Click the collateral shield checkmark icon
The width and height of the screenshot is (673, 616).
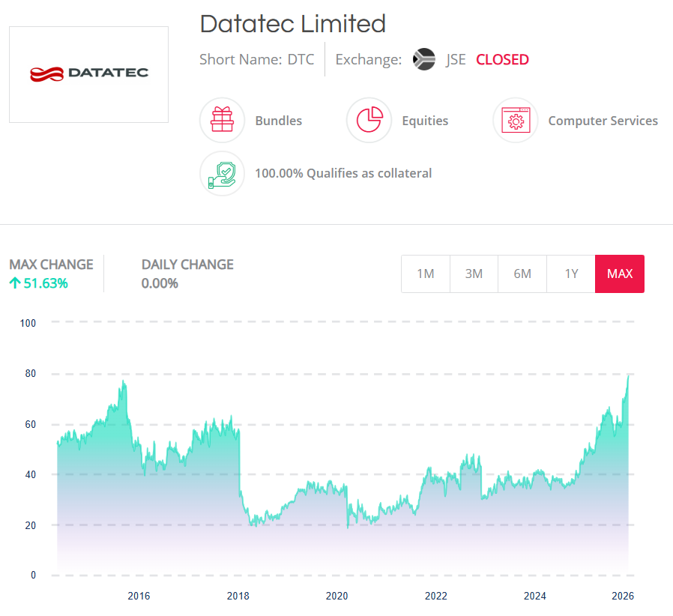[222, 173]
